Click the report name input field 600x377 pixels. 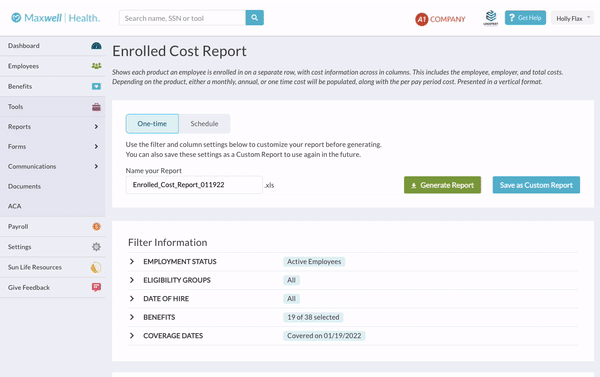tap(194, 185)
